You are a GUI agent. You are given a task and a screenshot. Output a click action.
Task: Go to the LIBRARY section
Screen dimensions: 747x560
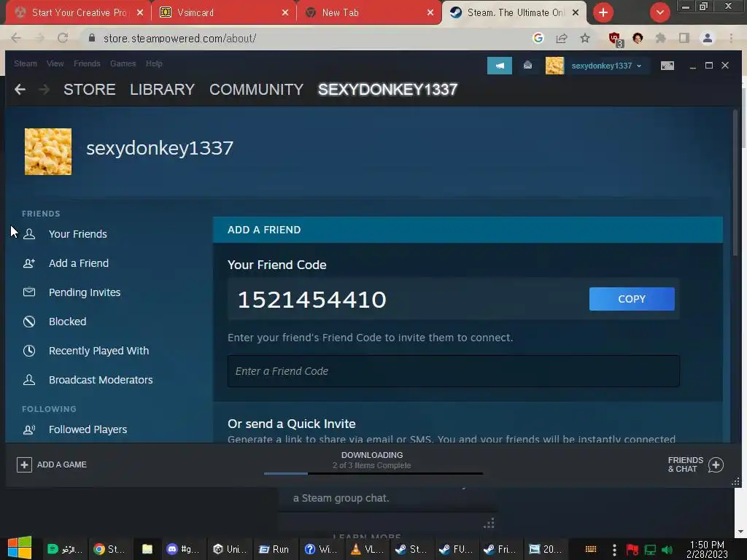coord(162,90)
